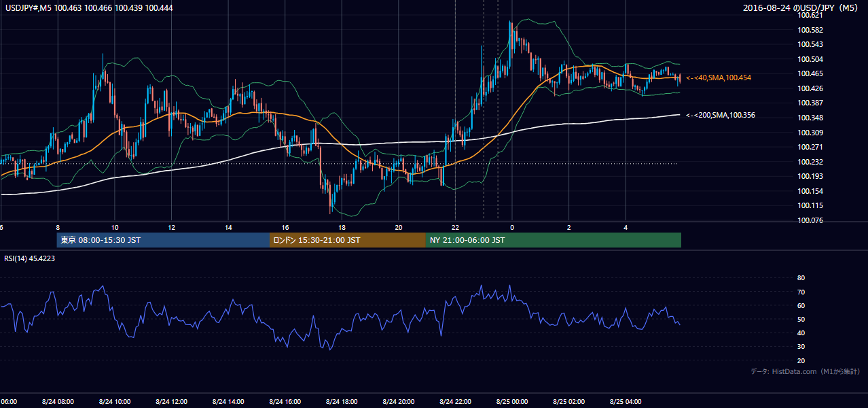This screenshot has height=408, width=868.
Task: Click hour tick 4 under price chart
Action: point(626,227)
